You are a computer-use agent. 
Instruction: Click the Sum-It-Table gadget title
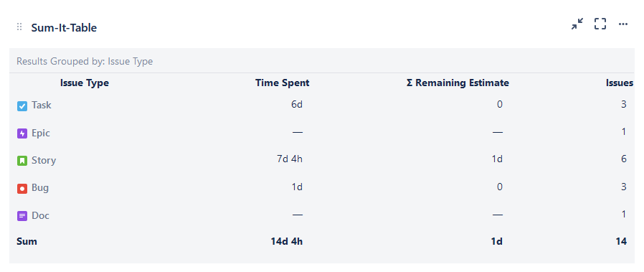64,28
